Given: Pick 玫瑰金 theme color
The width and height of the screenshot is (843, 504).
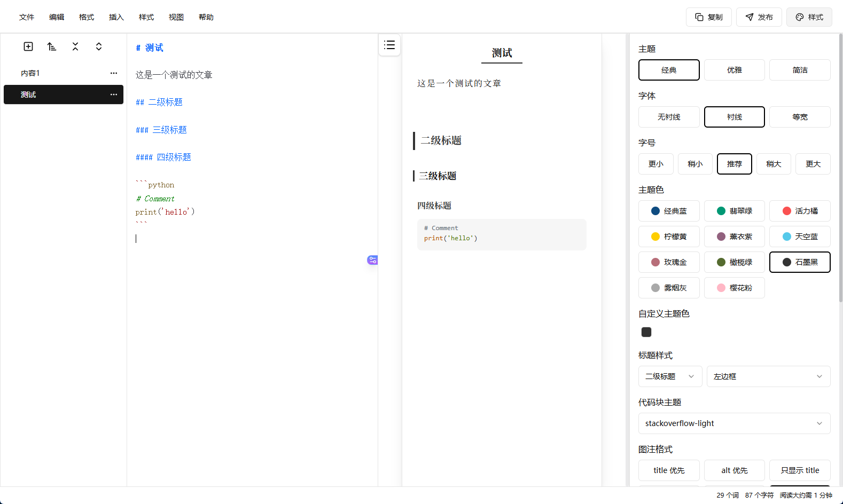Looking at the screenshot, I should [x=669, y=262].
